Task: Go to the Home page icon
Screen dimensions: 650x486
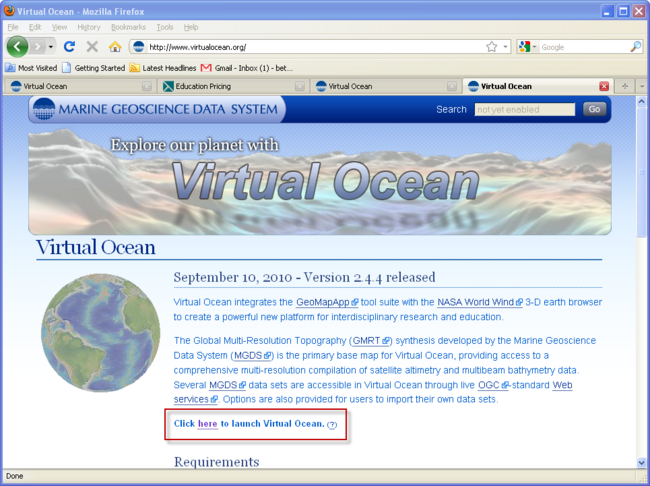Action: [x=115, y=47]
